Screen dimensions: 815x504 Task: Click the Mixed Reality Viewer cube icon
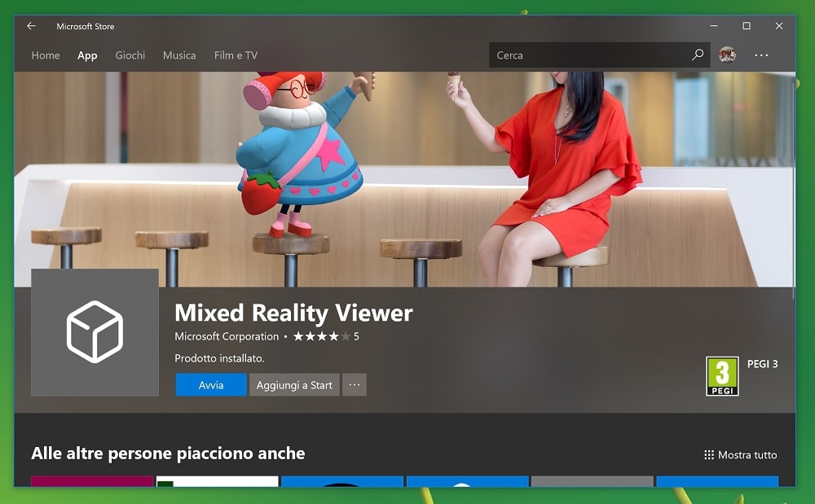tap(95, 332)
